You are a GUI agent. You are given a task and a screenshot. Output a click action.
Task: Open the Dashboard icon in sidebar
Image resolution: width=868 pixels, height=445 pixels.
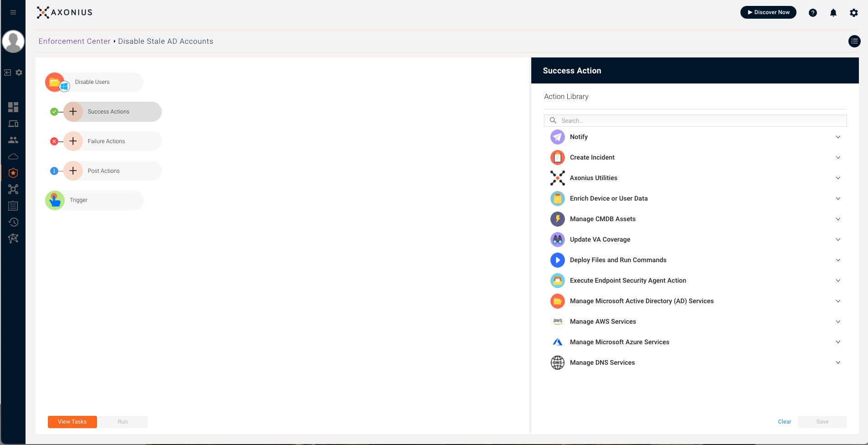[13, 107]
